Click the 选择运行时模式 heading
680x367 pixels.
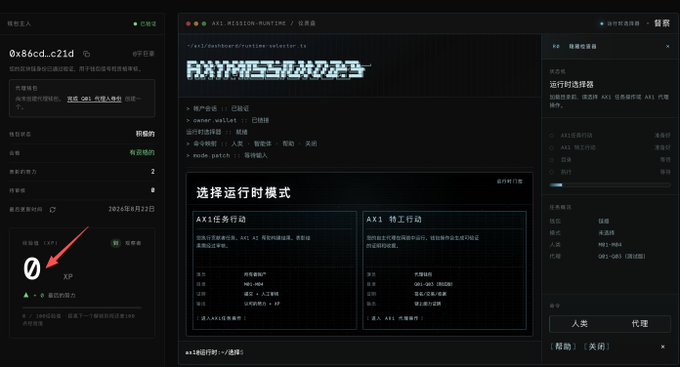tap(243, 193)
